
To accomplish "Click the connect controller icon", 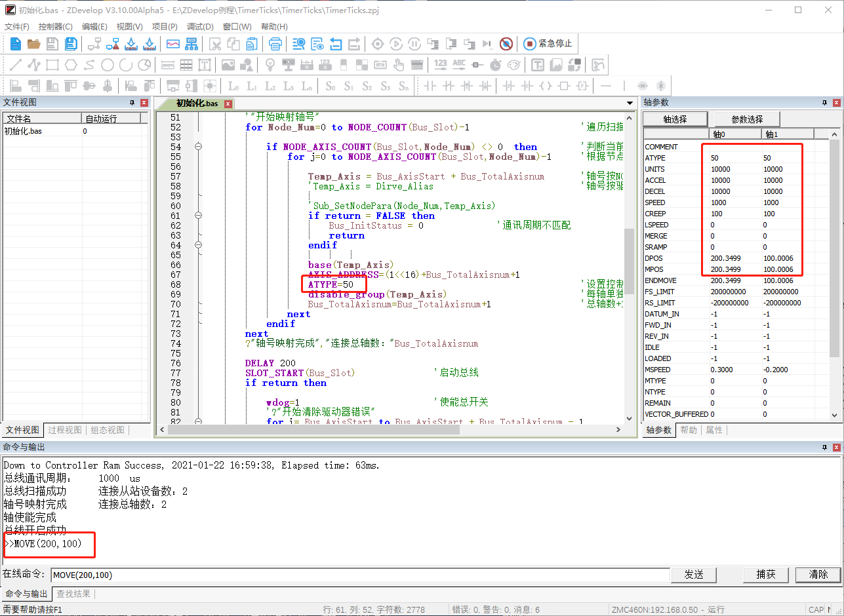I will 94,44.
